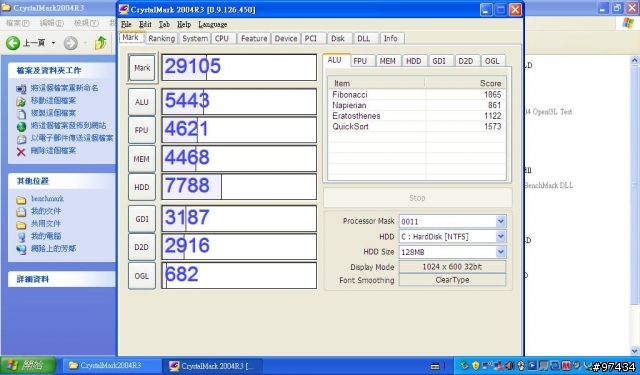640x375 pixels.
Task: Run the MEM benchmark button
Action: tap(142, 159)
